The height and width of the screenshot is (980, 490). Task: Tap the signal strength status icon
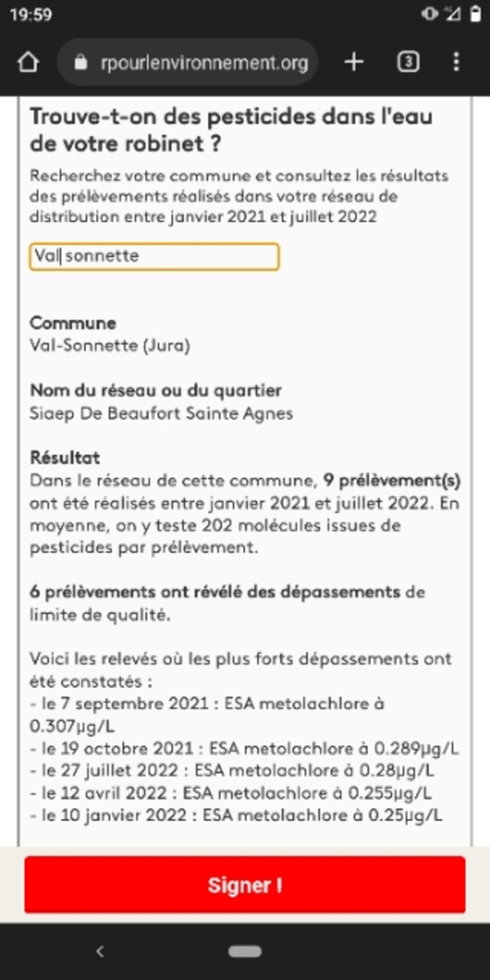tap(453, 14)
